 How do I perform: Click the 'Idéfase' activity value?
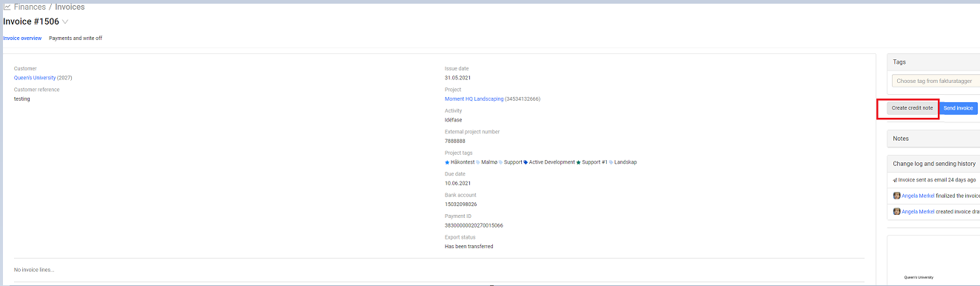453,120
